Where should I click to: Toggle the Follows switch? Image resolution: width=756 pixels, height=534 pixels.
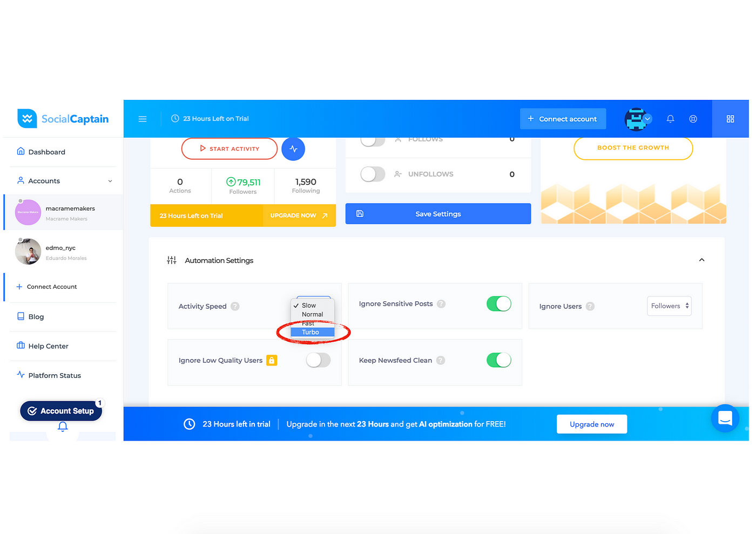coord(373,140)
